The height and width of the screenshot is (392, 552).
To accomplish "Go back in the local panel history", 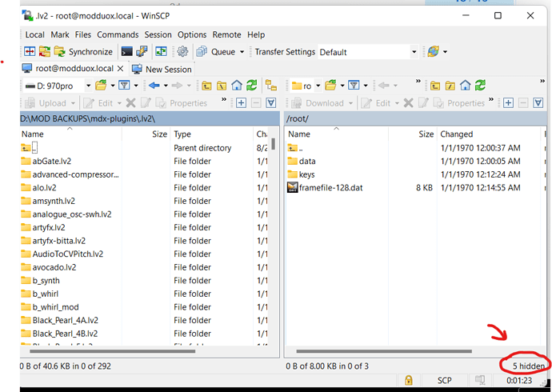I will pyautogui.click(x=154, y=85).
